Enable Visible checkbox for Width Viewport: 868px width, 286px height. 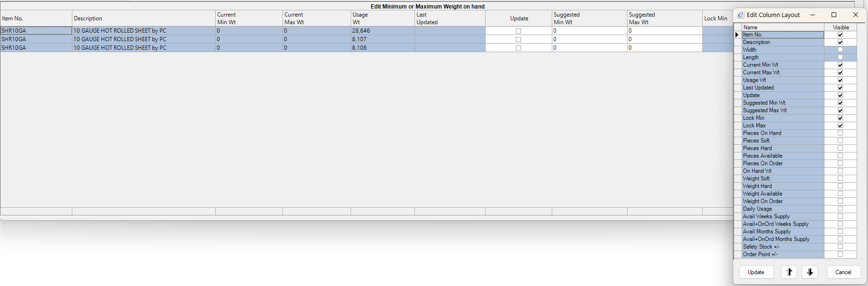click(840, 50)
